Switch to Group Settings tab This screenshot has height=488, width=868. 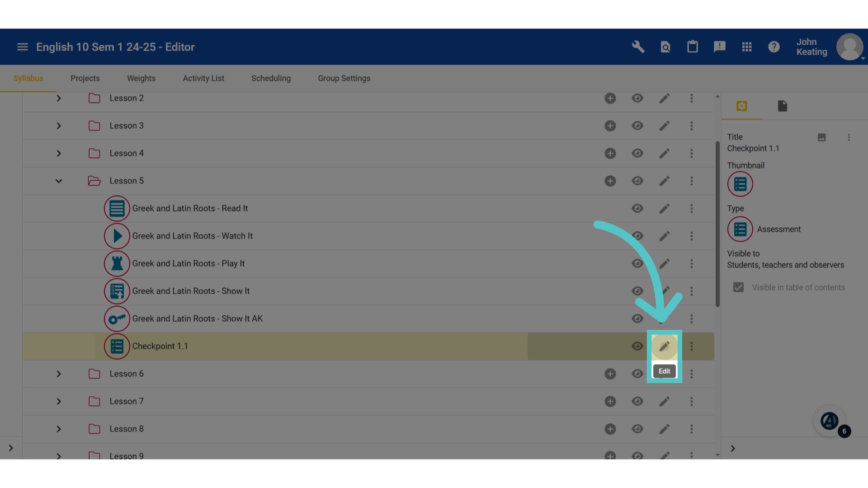[344, 78]
